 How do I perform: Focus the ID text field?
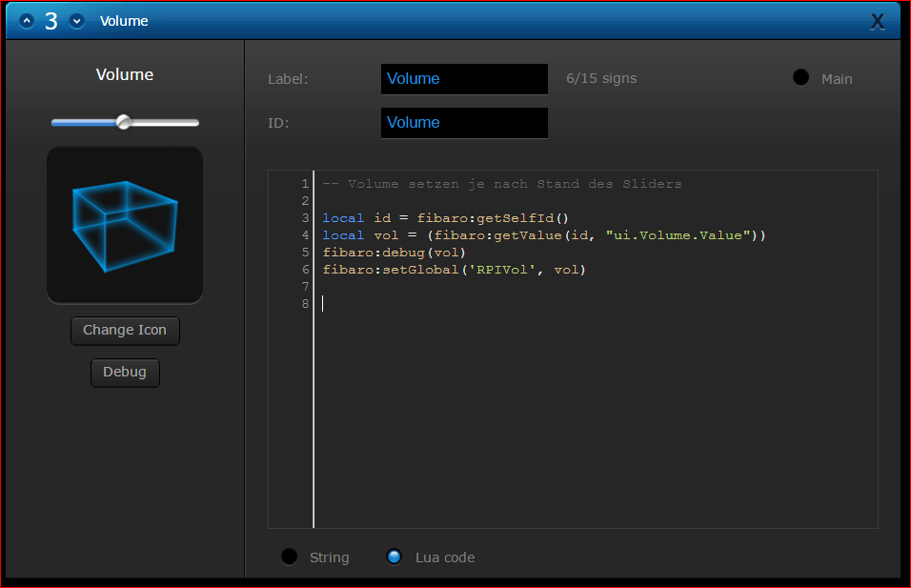[464, 123]
